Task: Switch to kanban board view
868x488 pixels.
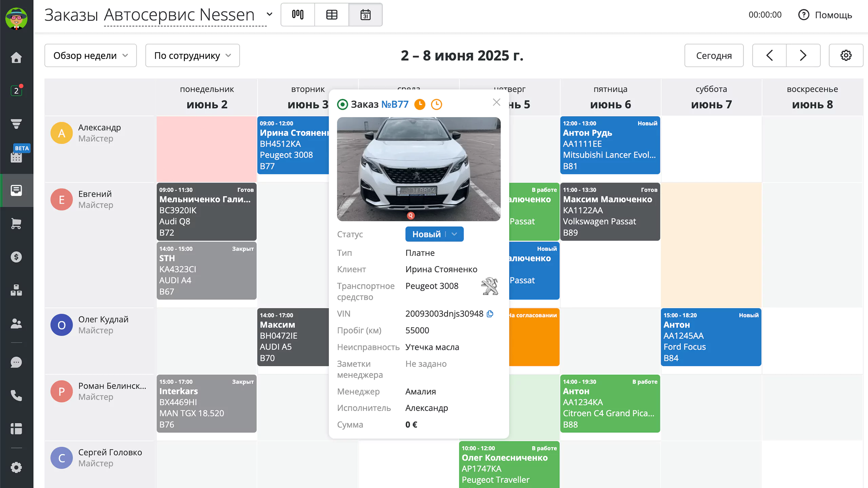Action: (298, 15)
